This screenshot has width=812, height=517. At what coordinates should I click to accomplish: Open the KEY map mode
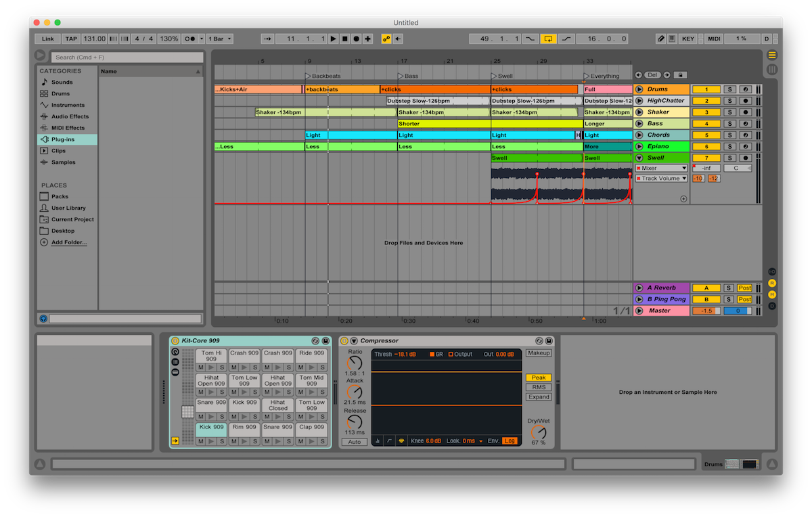pyautogui.click(x=687, y=39)
